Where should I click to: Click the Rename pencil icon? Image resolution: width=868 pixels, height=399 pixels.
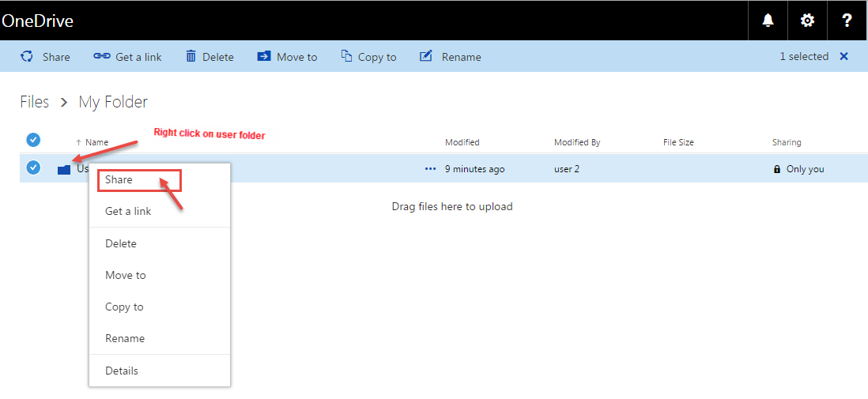(425, 56)
